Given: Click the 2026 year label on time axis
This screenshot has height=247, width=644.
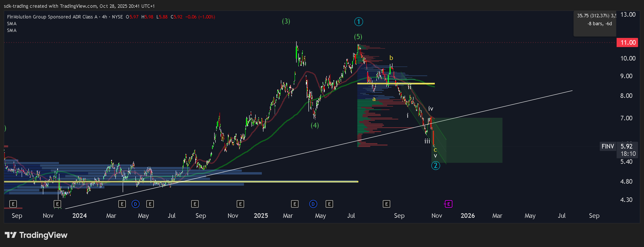Looking at the screenshot, I should click(468, 215).
